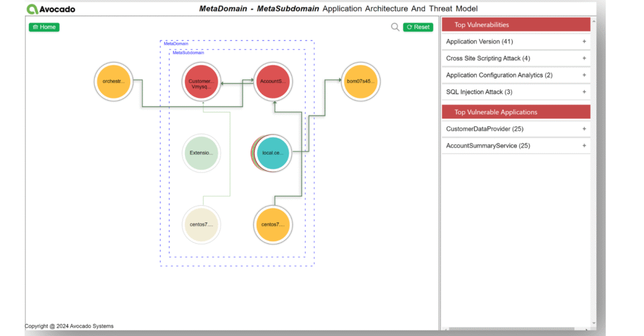The width and height of the screenshot is (644, 336).
Task: Select the orange centos7 node
Action: coord(274,224)
